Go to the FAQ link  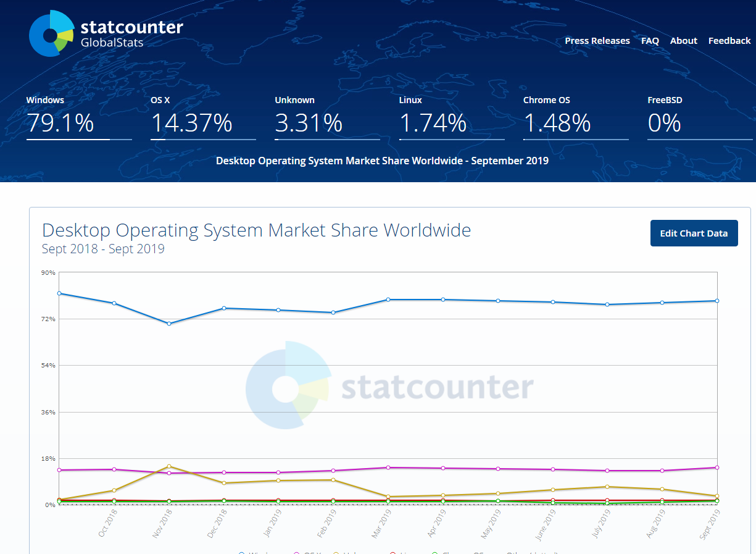point(650,41)
